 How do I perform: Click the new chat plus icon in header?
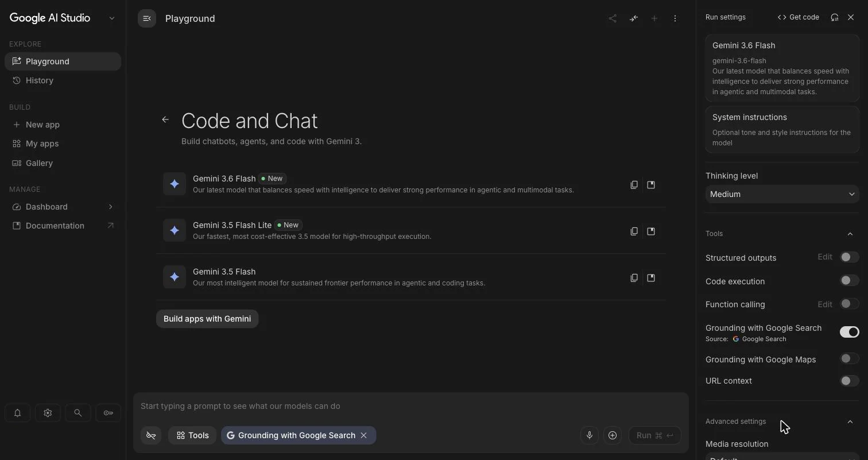click(x=654, y=18)
